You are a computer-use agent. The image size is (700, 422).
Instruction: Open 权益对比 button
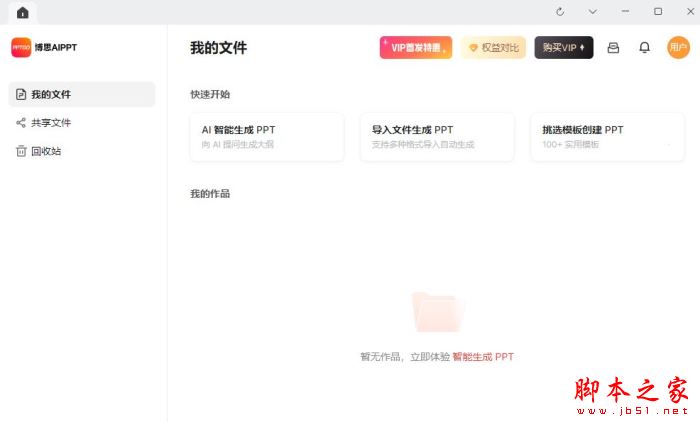tap(493, 47)
